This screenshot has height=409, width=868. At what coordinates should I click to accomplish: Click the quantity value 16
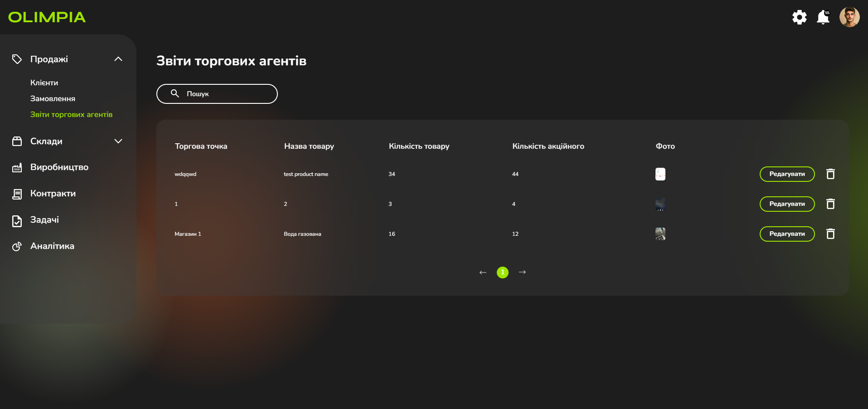pyautogui.click(x=392, y=234)
